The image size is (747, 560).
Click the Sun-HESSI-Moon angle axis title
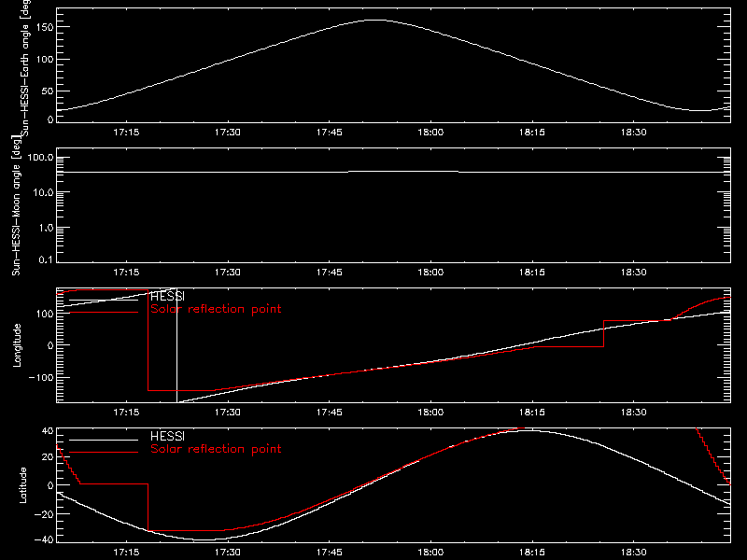[x=16, y=205]
